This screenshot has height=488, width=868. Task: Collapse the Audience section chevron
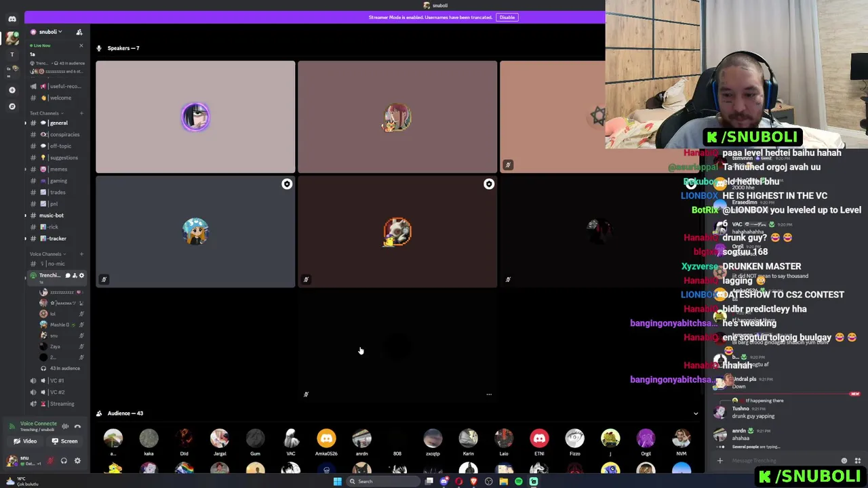click(x=695, y=413)
